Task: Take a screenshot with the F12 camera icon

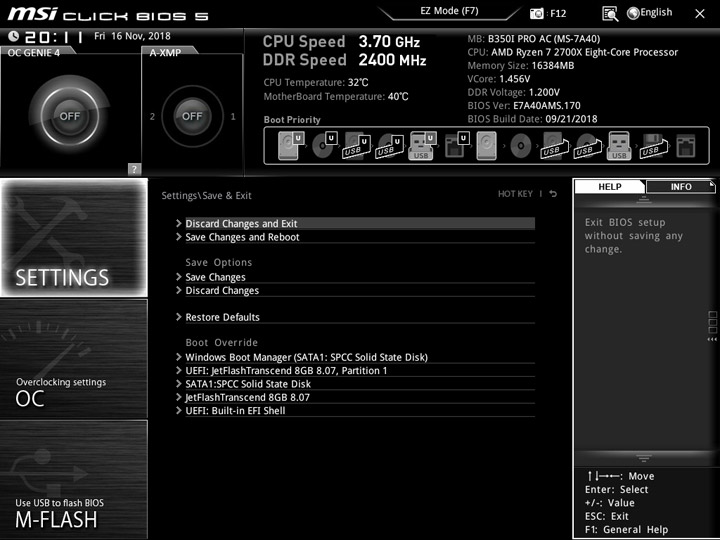Action: coord(536,14)
